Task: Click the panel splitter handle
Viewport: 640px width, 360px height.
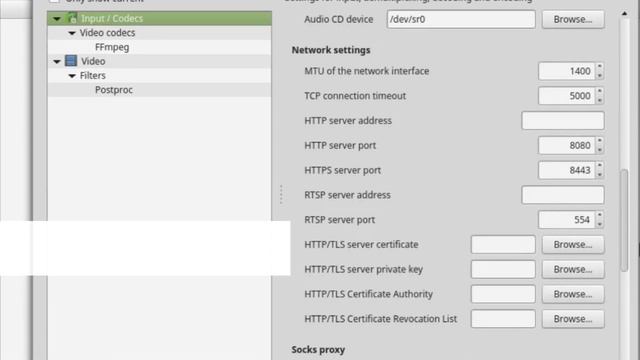Action: click(x=281, y=194)
